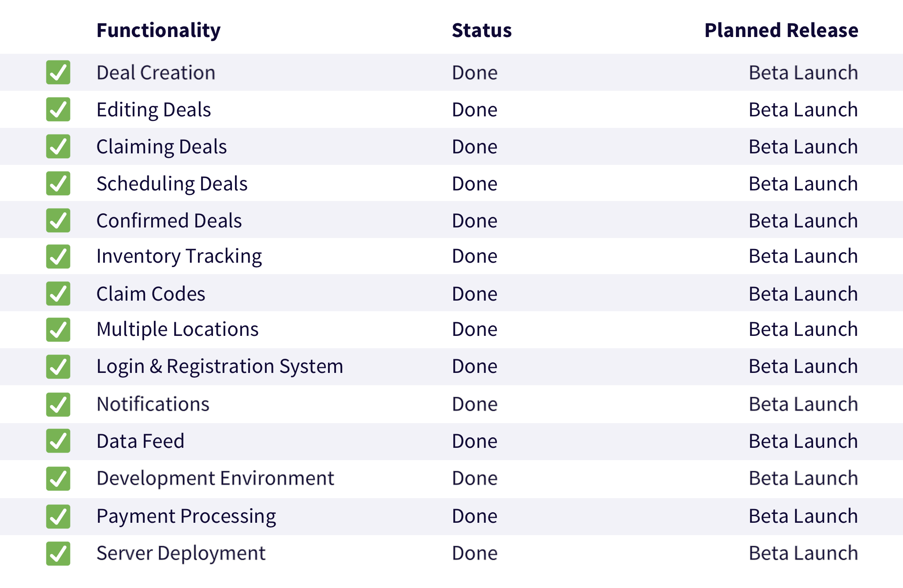Click Done status for Server Deployment

474,553
